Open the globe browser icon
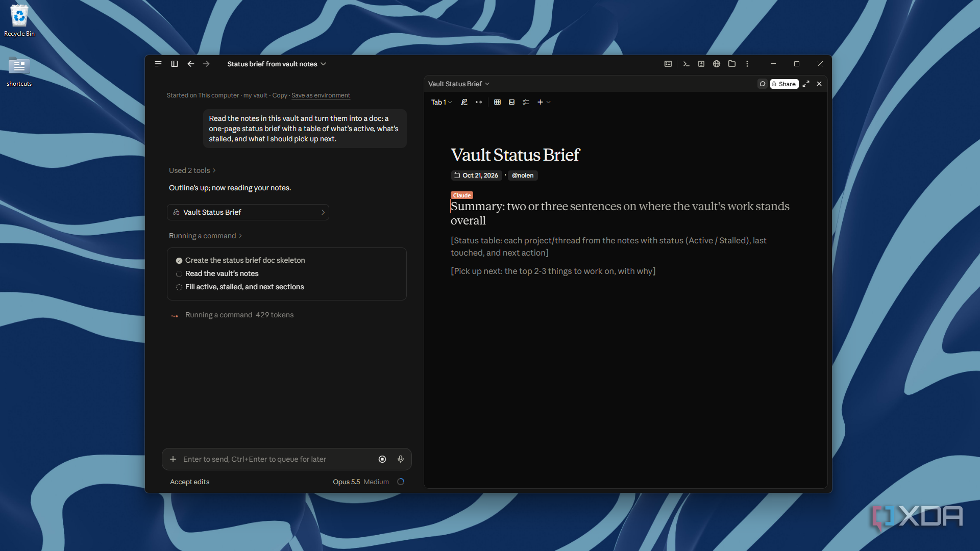 coord(717,64)
